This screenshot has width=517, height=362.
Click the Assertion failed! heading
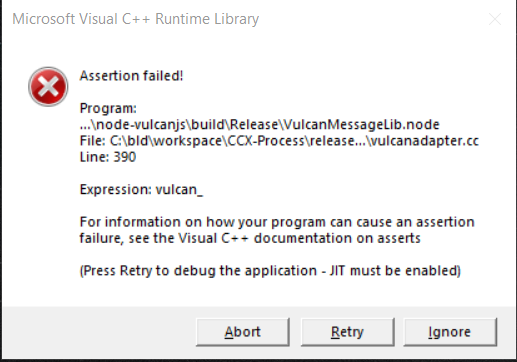click(131, 76)
